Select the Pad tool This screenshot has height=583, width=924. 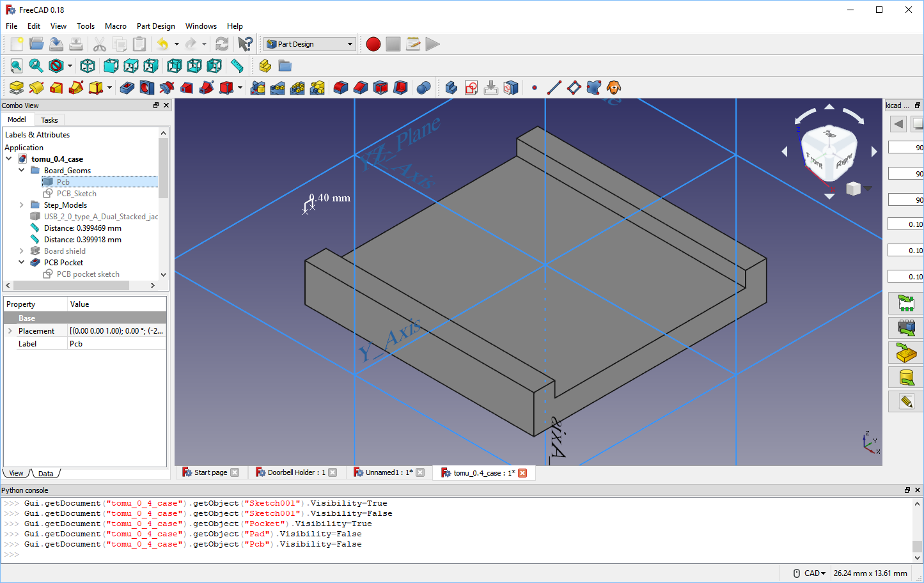15,88
